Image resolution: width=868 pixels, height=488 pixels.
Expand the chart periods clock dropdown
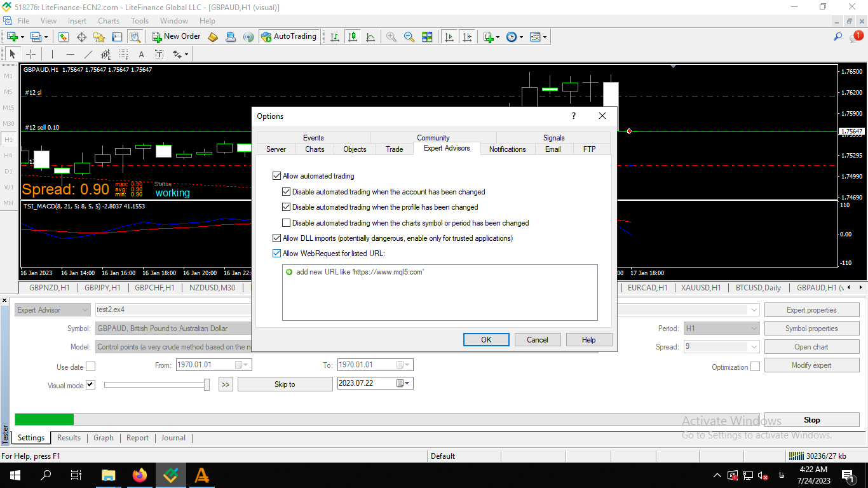click(x=522, y=37)
